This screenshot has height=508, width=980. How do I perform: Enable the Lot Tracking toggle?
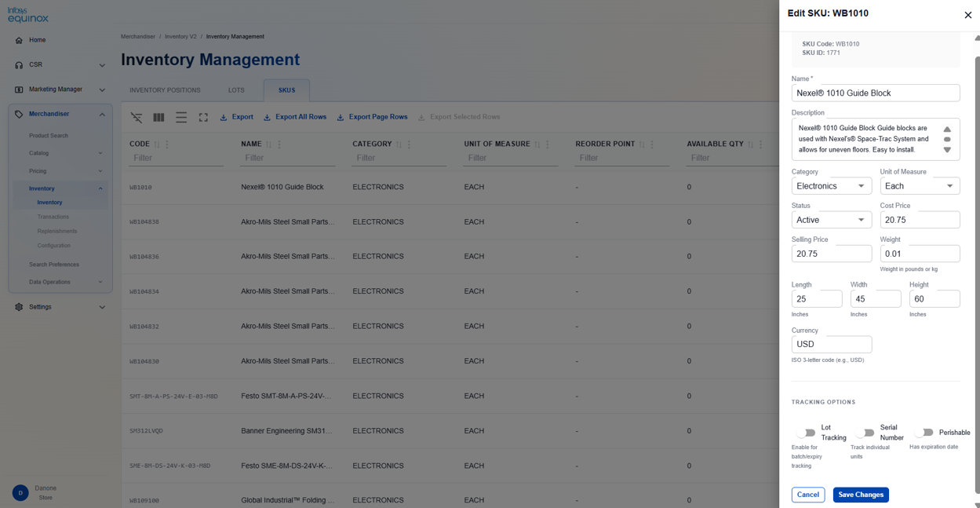[x=806, y=433]
